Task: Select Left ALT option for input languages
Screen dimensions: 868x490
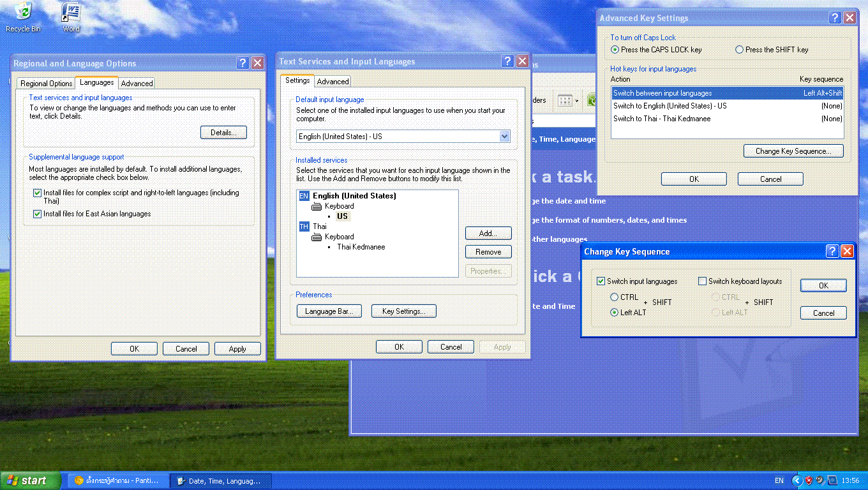Action: pyautogui.click(x=614, y=313)
